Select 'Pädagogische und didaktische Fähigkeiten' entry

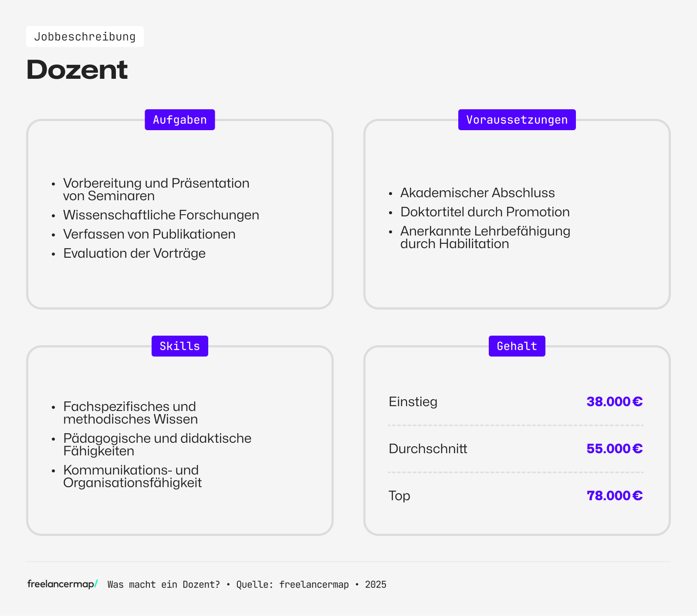coord(157,444)
